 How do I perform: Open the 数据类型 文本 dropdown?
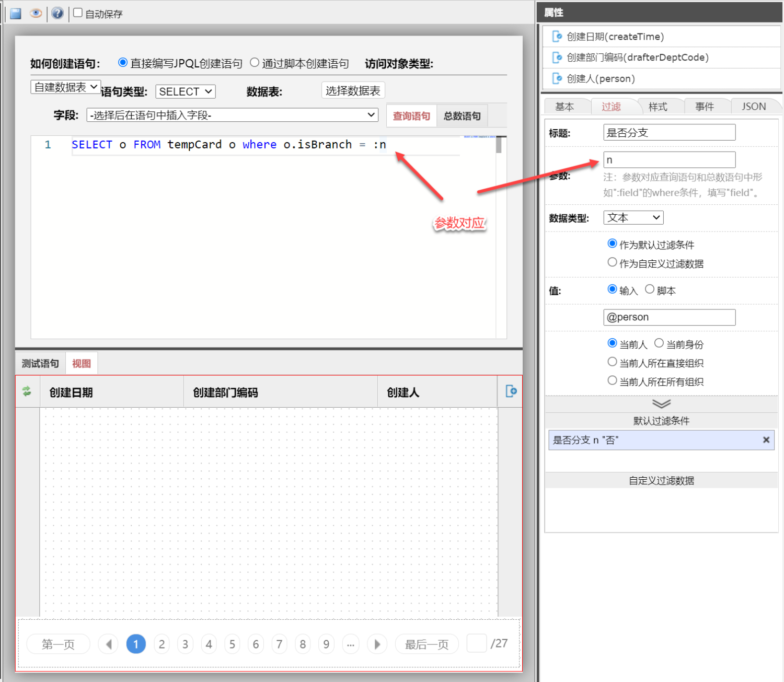633,217
